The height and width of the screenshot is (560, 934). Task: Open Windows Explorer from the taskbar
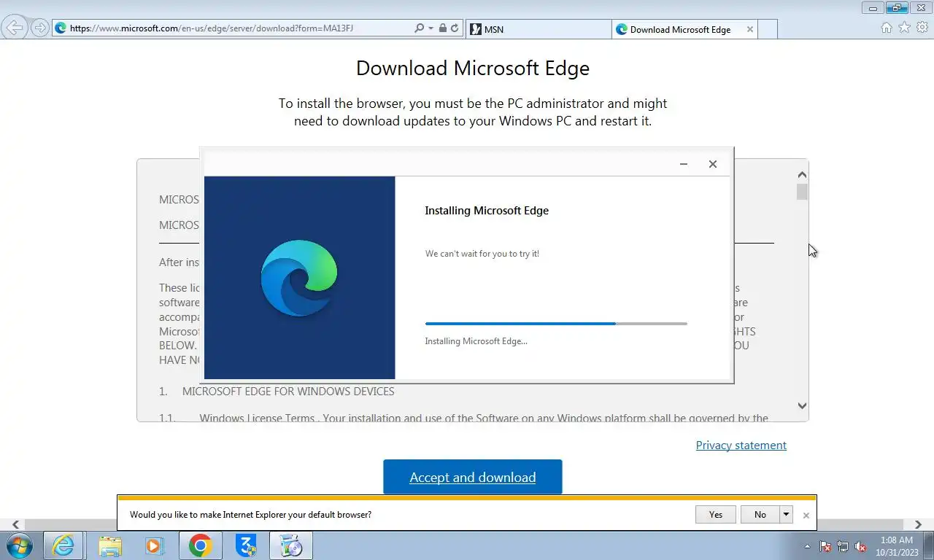click(x=110, y=545)
